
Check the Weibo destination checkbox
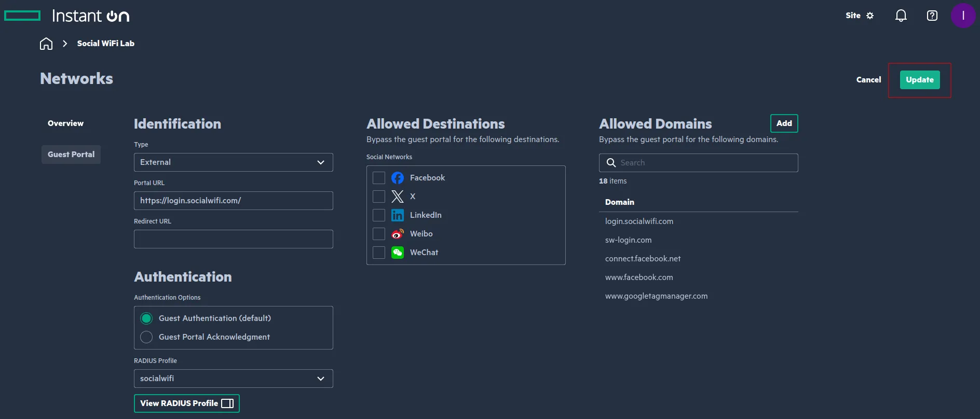tap(379, 234)
